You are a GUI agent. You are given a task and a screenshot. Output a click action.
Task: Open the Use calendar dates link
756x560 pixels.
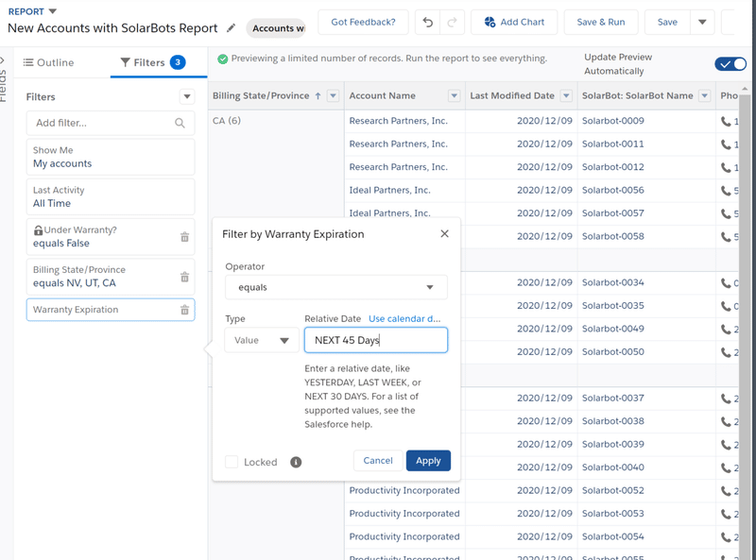(x=404, y=318)
